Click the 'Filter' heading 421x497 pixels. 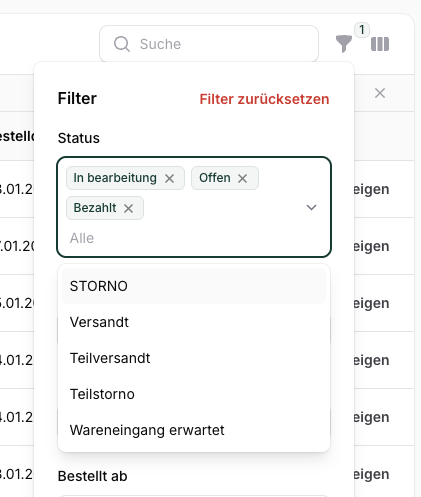[77, 98]
